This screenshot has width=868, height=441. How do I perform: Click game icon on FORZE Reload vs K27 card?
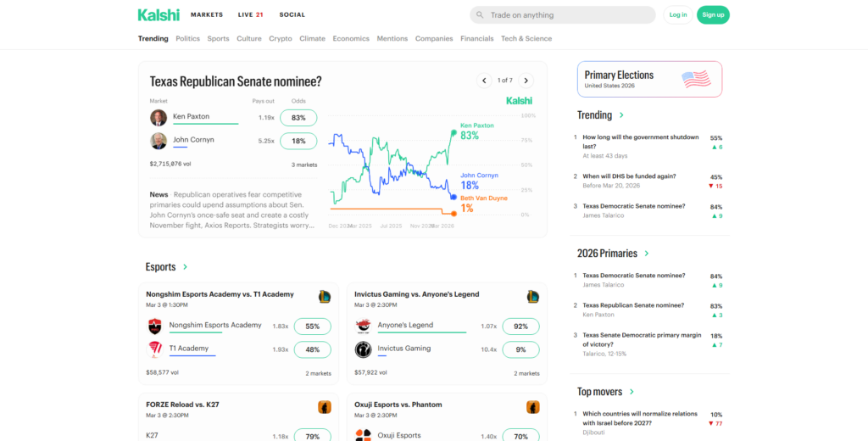tap(325, 407)
